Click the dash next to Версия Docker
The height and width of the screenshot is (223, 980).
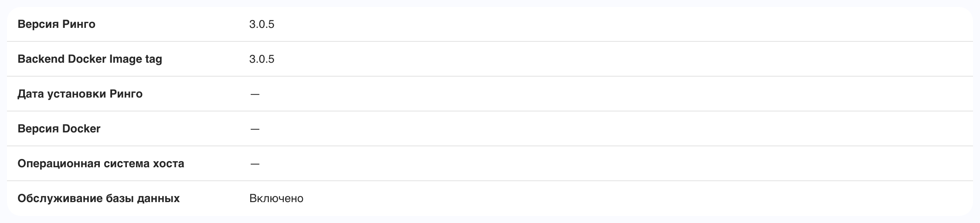255,129
